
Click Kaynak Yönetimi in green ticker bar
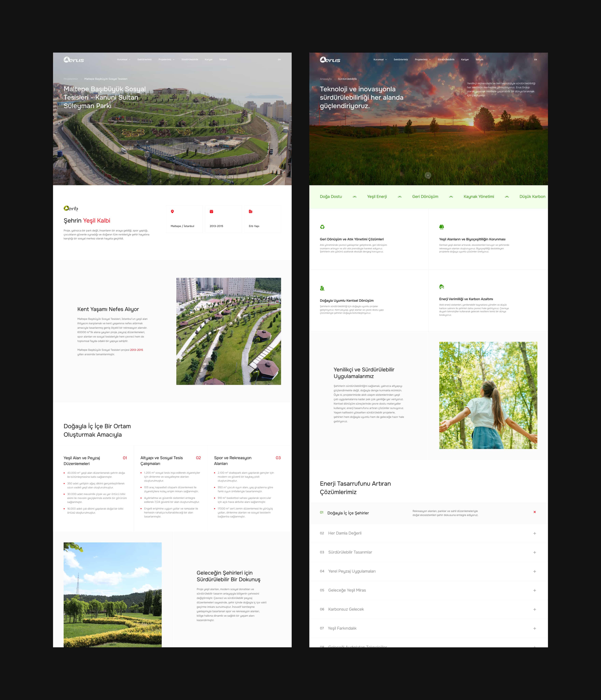[479, 197]
